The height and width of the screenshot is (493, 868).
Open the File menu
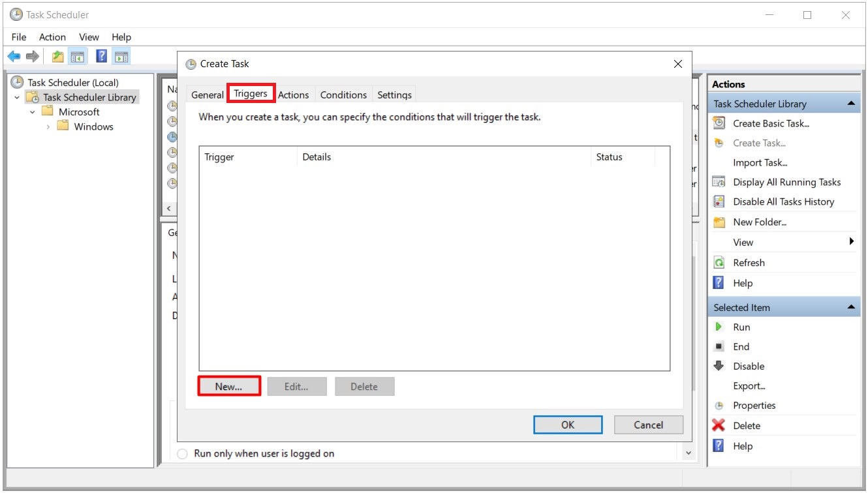19,37
